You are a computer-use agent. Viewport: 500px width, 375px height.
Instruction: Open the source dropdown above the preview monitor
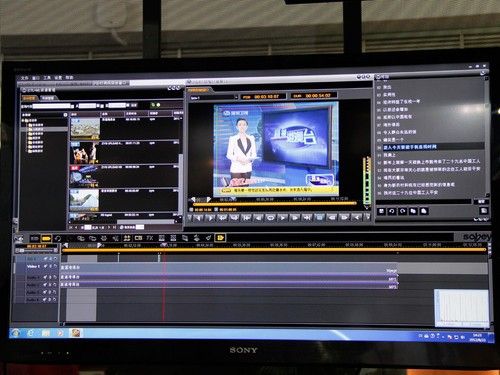click(x=214, y=98)
